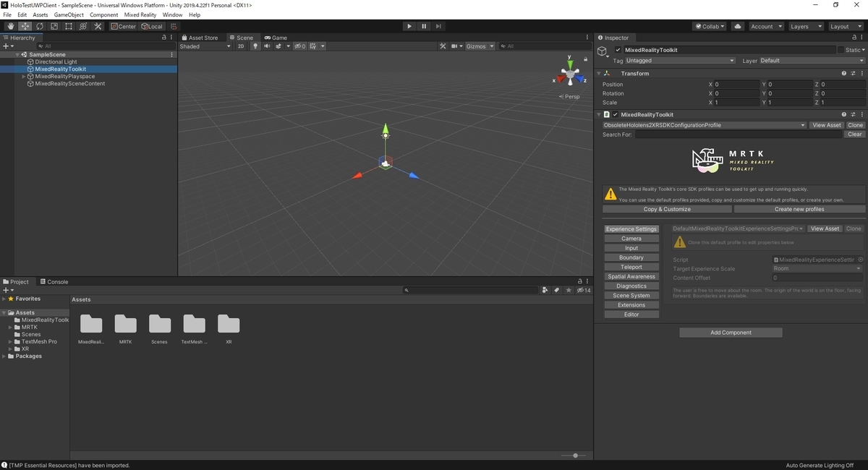This screenshot has width=868, height=470.
Task: Open the Layout dropdown
Action: click(846, 26)
